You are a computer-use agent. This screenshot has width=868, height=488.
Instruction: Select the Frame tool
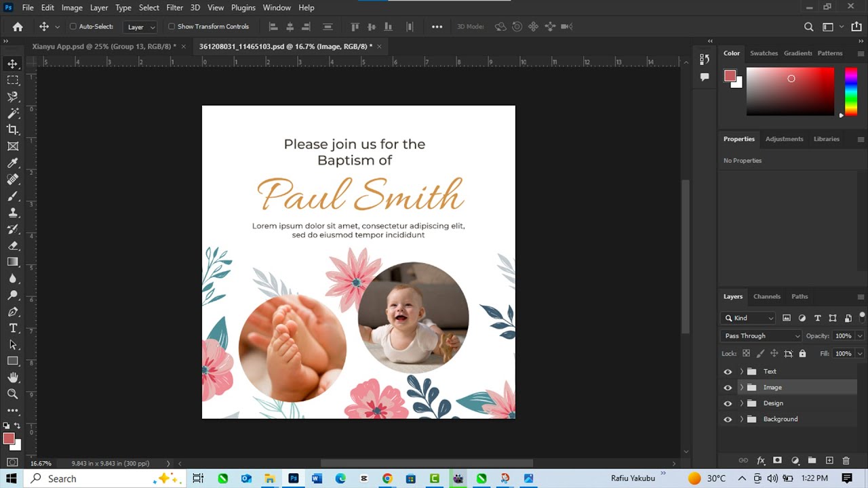point(13,146)
